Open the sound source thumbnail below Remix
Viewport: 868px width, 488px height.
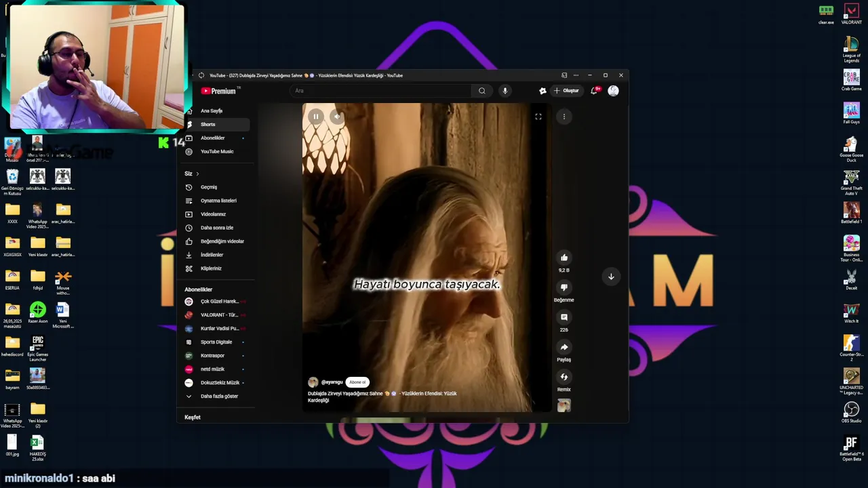point(564,405)
